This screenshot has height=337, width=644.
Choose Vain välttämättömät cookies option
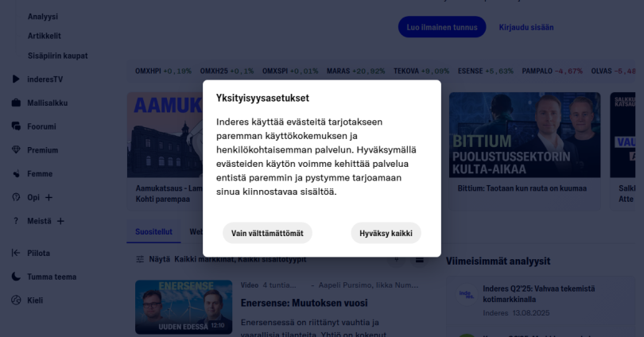[267, 233]
